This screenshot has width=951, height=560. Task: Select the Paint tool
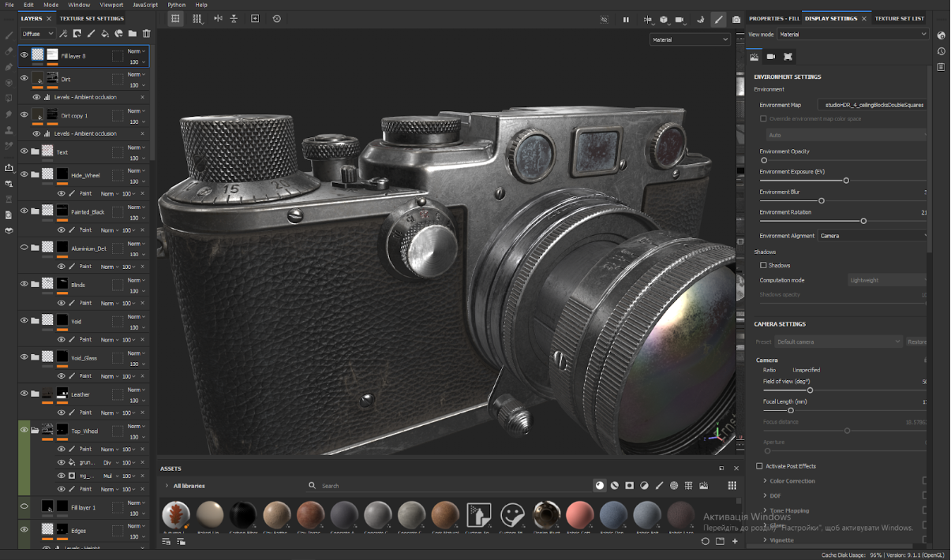(x=9, y=35)
